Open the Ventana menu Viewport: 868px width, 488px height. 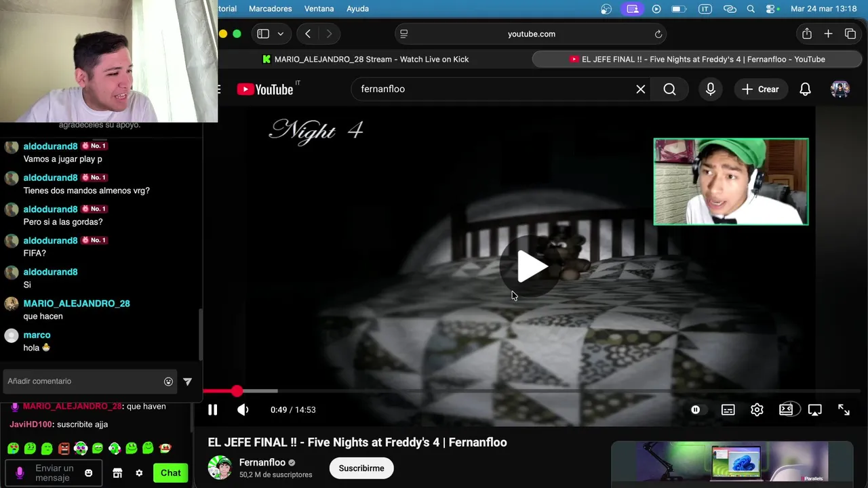319,9
